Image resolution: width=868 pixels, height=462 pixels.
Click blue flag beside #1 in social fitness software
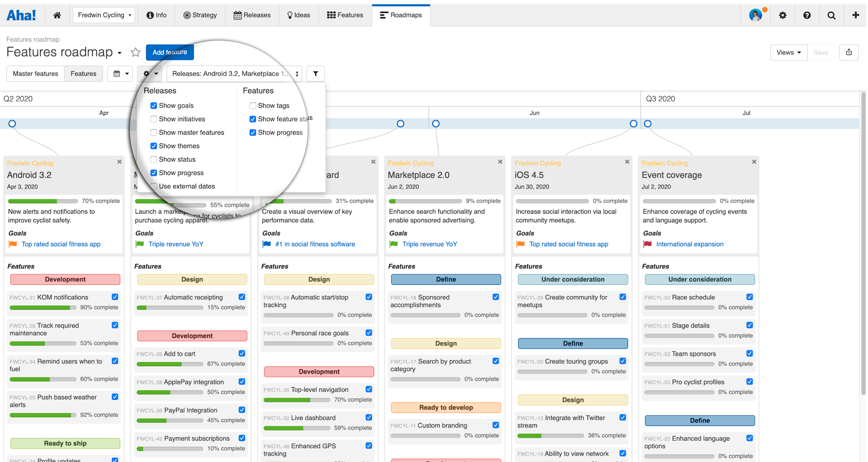[266, 244]
